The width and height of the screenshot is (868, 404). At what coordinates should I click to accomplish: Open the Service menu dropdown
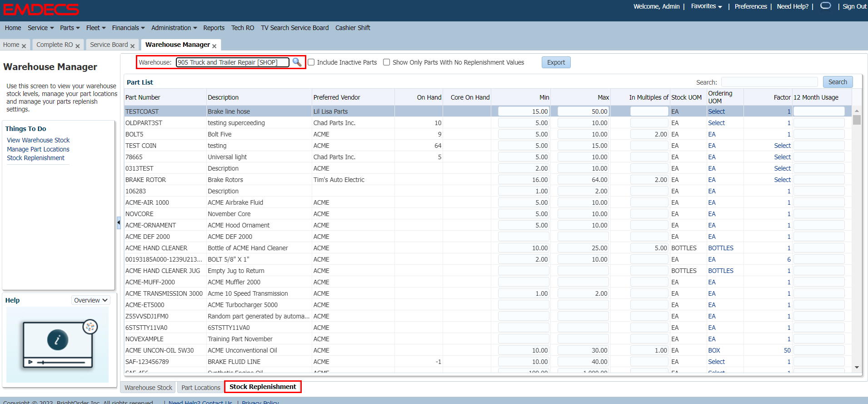pyautogui.click(x=40, y=28)
